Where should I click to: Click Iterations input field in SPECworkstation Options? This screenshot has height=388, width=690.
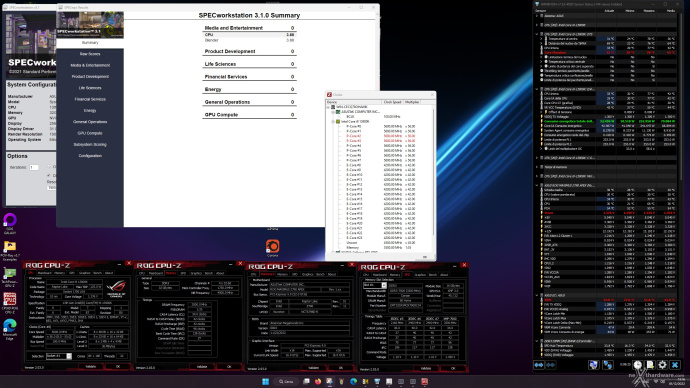(x=34, y=167)
